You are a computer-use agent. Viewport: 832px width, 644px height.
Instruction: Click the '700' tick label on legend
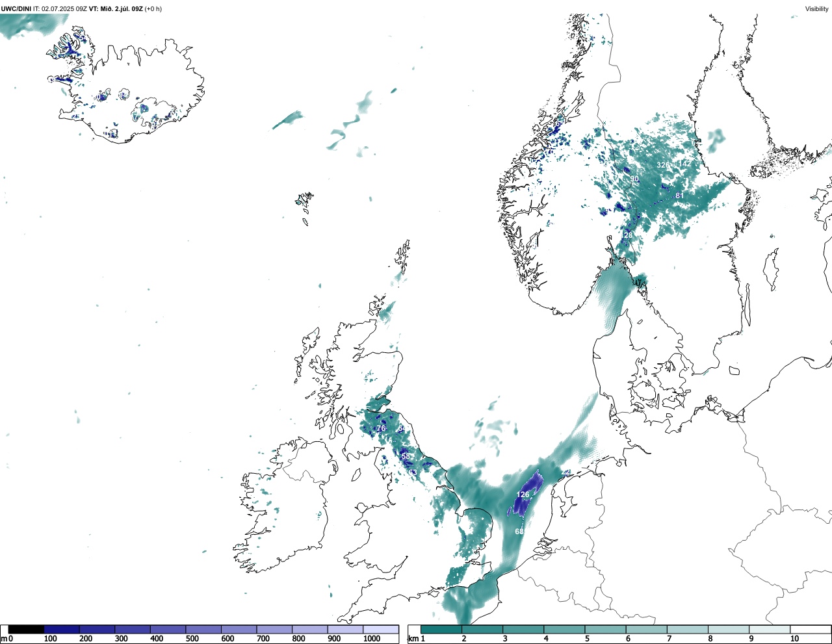tap(263, 639)
